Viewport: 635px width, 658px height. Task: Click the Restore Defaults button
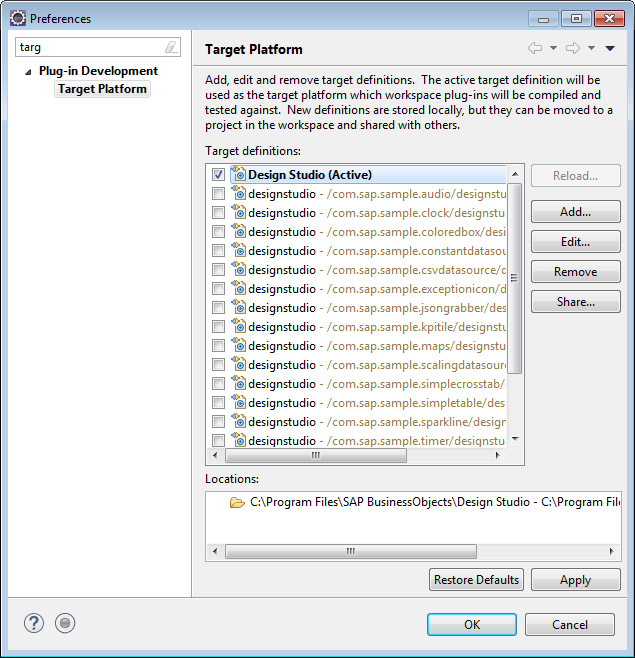point(476,580)
